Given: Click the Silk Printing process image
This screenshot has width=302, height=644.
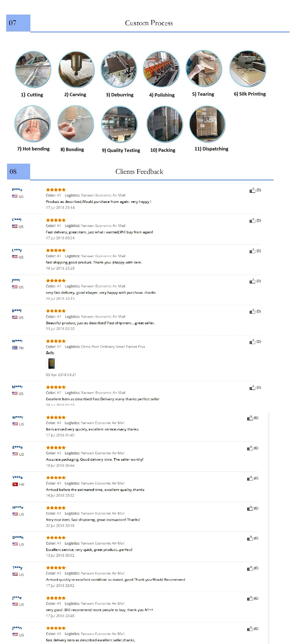Looking at the screenshot, I should point(248,69).
